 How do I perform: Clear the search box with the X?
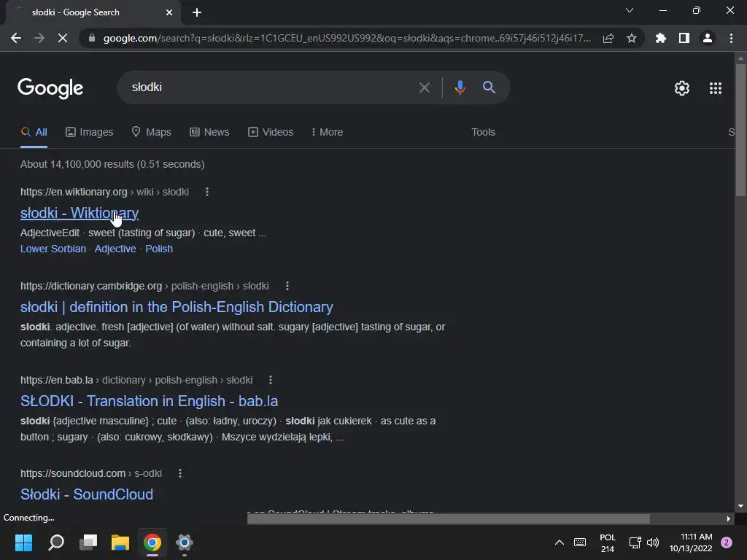coord(425,87)
